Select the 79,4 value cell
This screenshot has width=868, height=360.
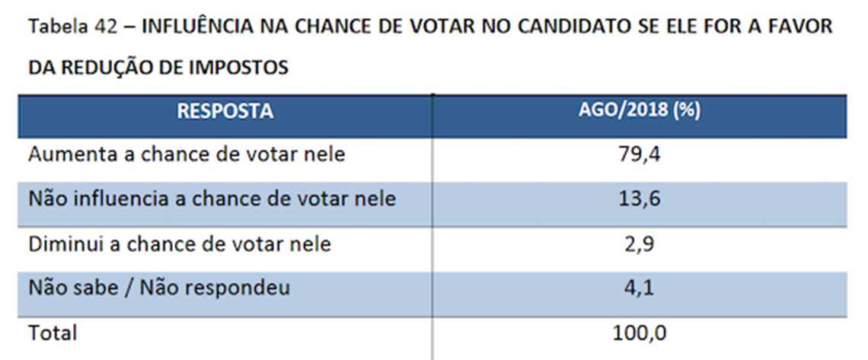click(x=640, y=156)
